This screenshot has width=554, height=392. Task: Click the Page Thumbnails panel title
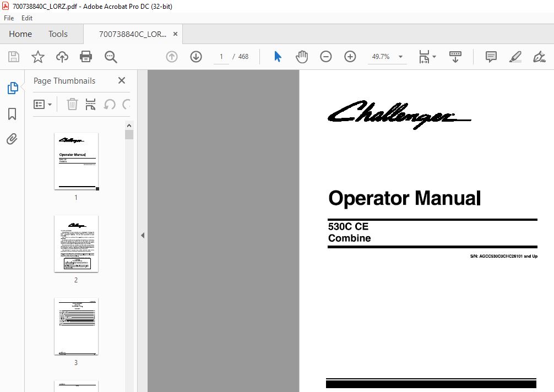(x=64, y=81)
